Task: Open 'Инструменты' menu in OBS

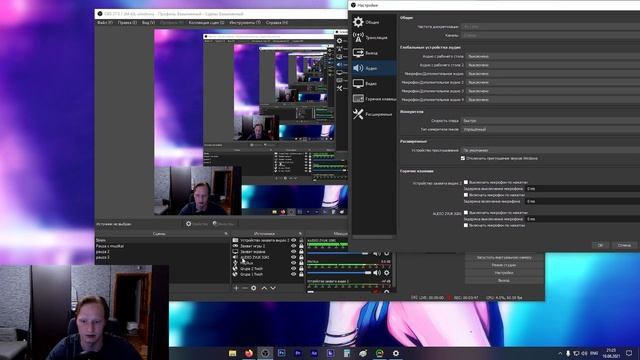Action: point(245,22)
